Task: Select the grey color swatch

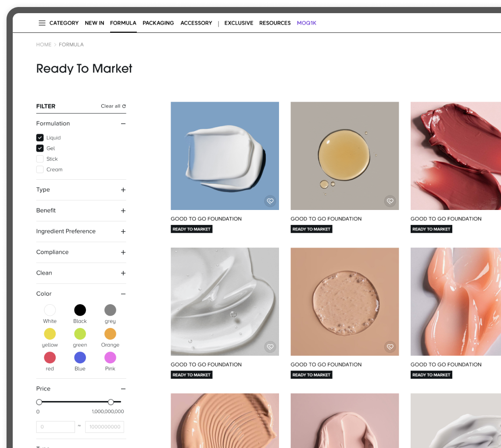Action: 110,310
